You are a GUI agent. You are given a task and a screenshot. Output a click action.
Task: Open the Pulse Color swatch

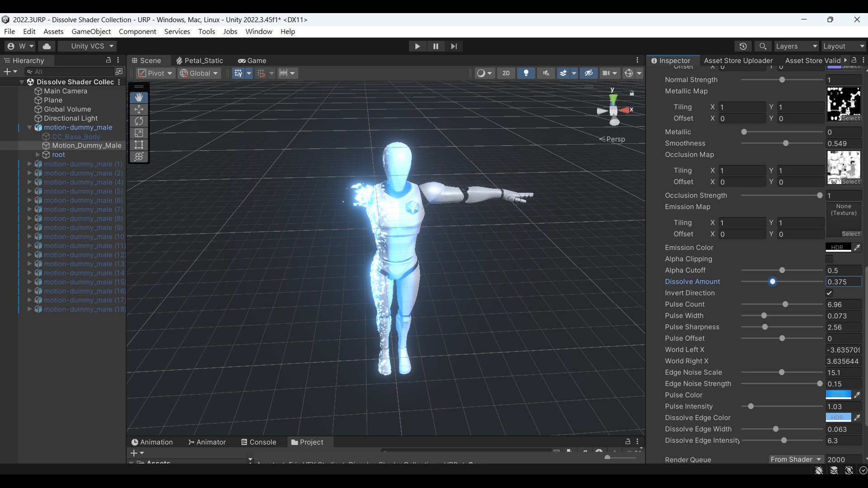pos(838,395)
